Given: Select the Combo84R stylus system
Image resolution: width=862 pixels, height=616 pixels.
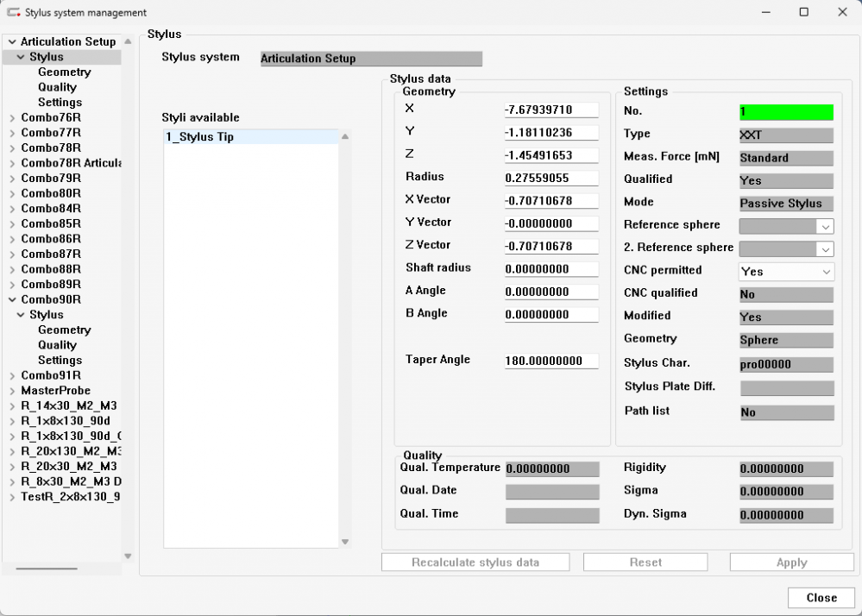Looking at the screenshot, I should (x=51, y=209).
